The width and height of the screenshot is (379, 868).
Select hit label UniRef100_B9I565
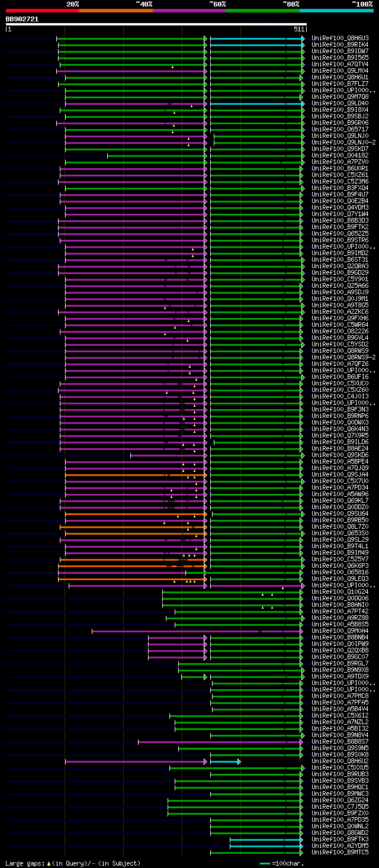pyautogui.click(x=340, y=57)
